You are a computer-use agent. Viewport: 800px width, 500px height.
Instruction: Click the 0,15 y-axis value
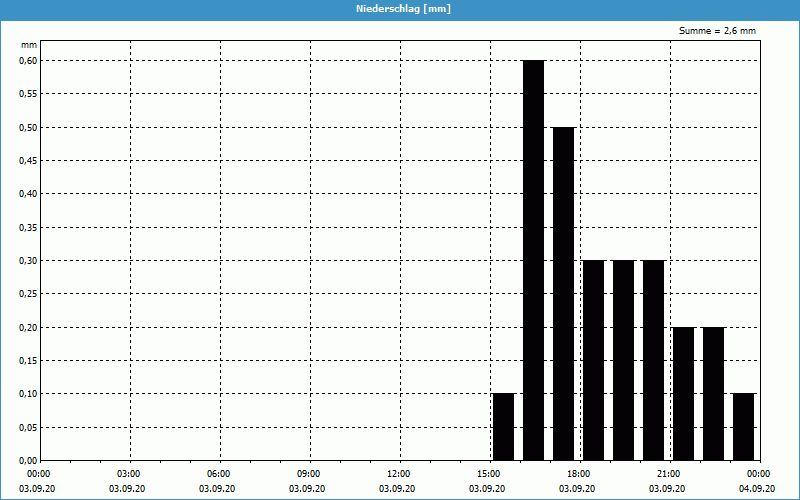28,361
